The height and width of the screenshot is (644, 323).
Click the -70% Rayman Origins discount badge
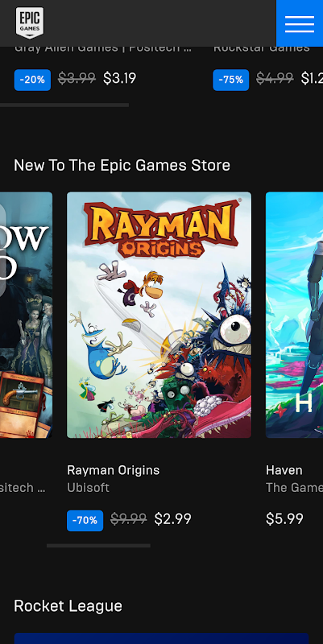click(x=85, y=520)
